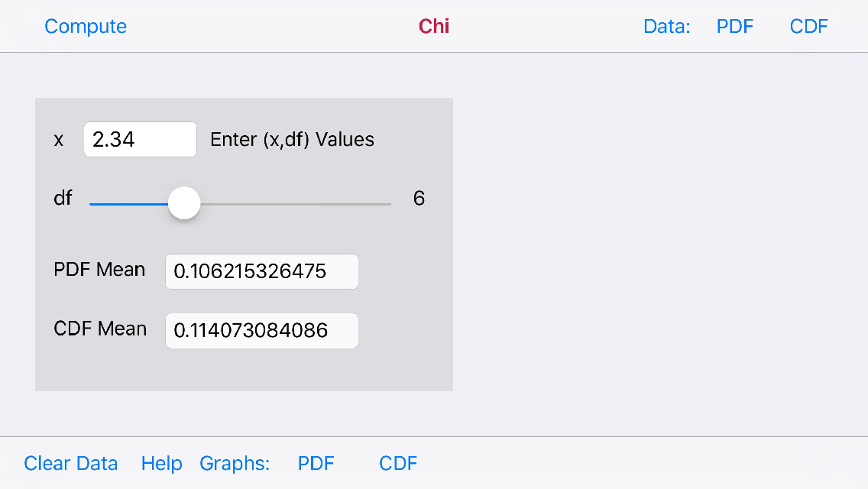View CDF data from the top bar
868x489 pixels.
point(808,25)
